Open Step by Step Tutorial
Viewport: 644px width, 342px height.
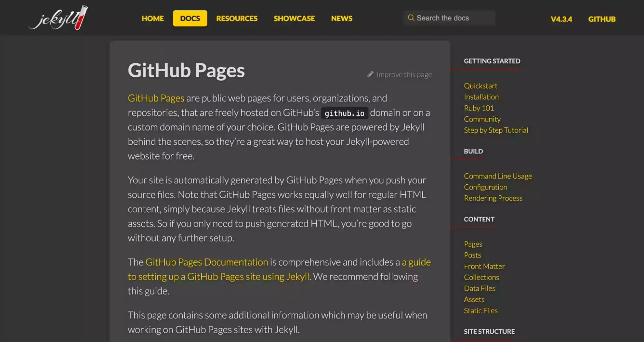coord(496,130)
